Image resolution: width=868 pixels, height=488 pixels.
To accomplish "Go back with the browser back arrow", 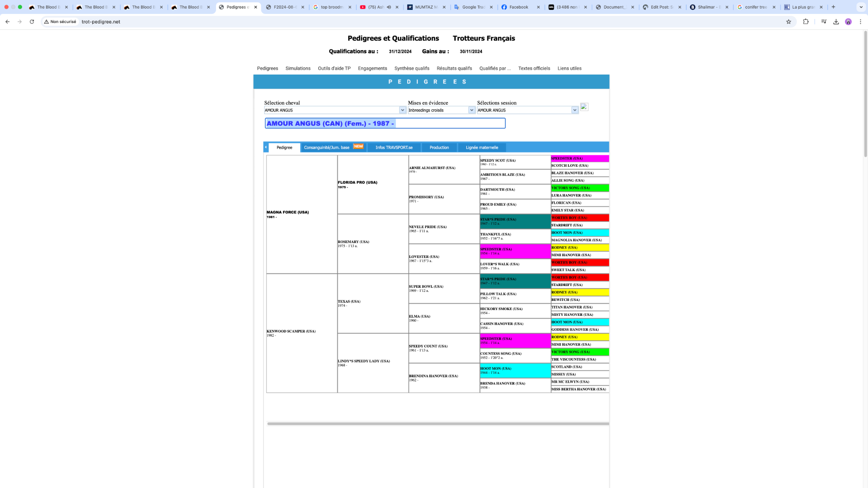I will [x=7, y=22].
